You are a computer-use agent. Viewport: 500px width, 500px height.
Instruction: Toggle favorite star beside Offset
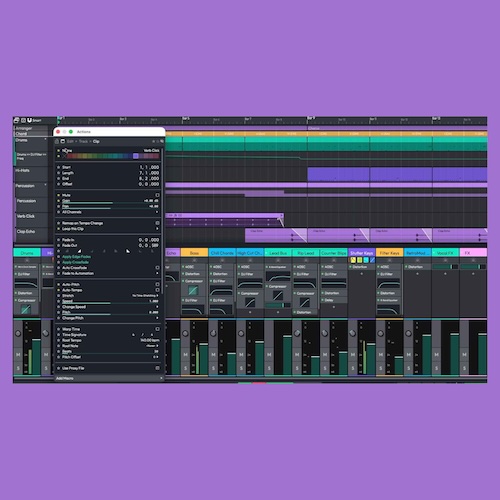tap(58, 184)
